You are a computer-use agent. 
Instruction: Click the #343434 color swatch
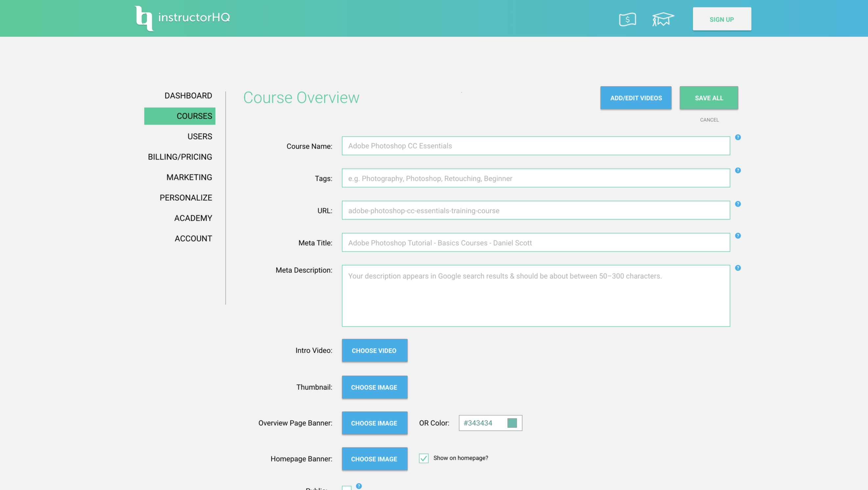click(x=512, y=423)
